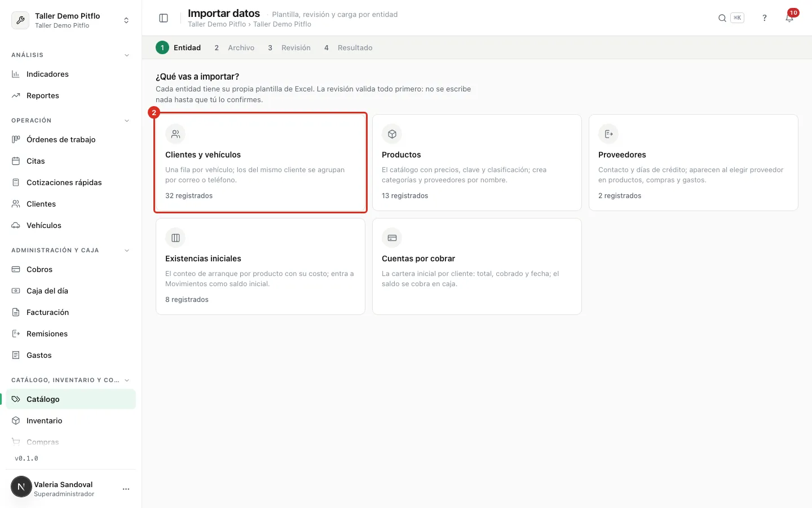Screen dimensions: 812x508
Task: Go to the Resultado step
Action: point(348,48)
